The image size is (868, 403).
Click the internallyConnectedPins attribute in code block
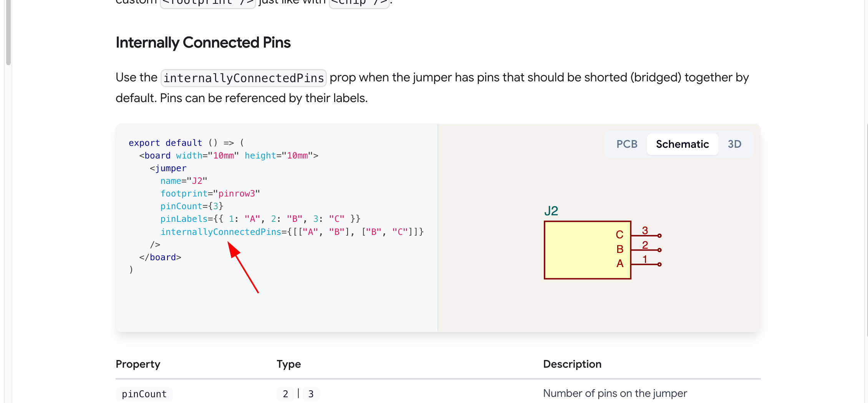(221, 232)
